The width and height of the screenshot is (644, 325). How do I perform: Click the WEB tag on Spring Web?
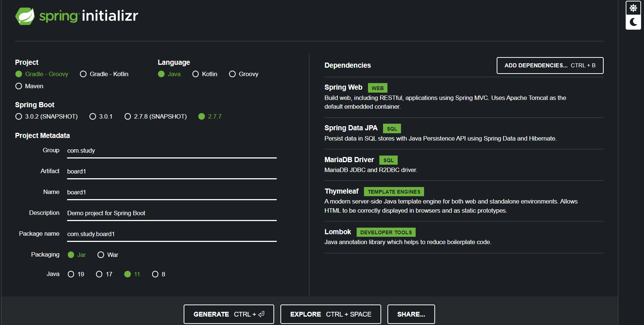[x=378, y=88]
